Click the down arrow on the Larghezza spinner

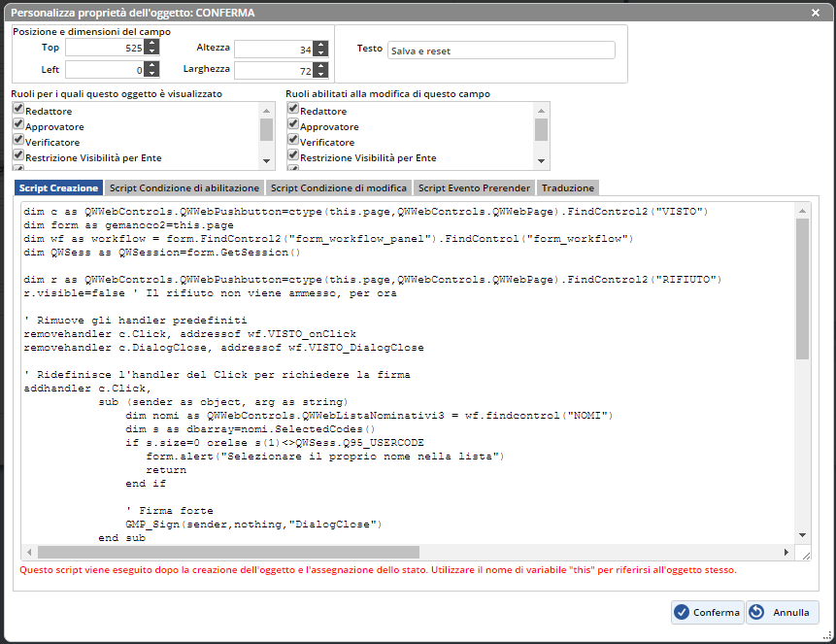click(320, 75)
